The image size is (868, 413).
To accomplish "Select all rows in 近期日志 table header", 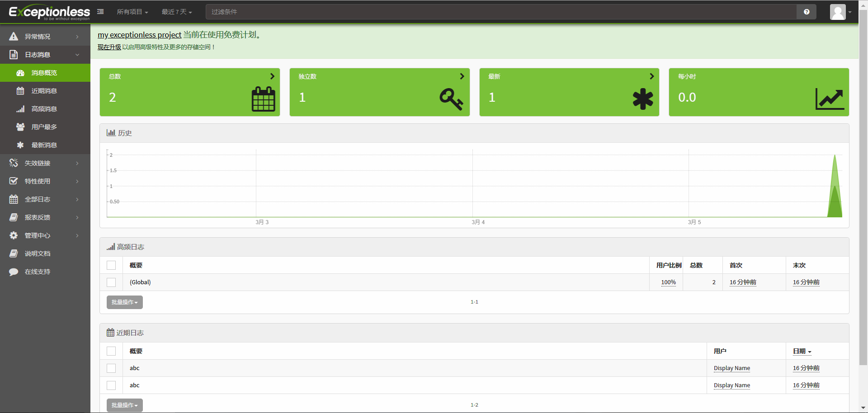I will 111,351.
